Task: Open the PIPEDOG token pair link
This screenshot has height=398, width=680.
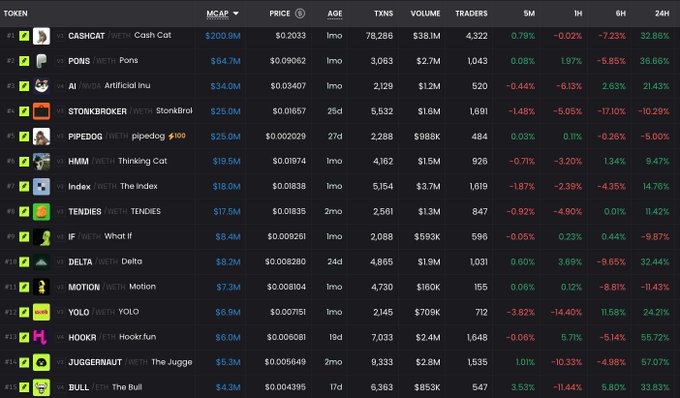Action: tap(116, 136)
